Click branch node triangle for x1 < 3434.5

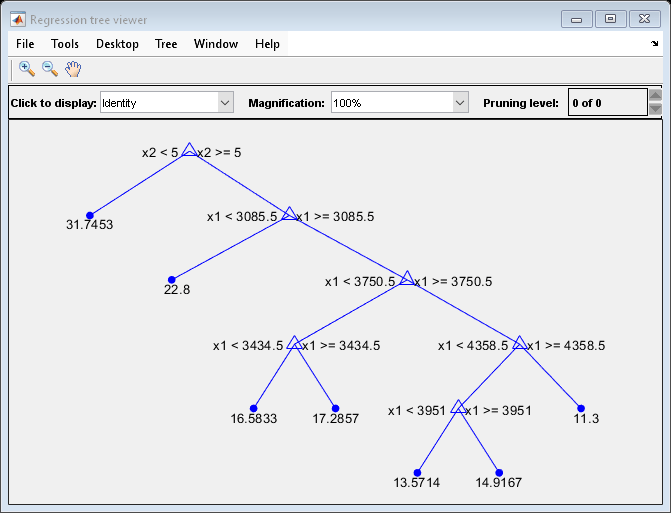point(294,344)
